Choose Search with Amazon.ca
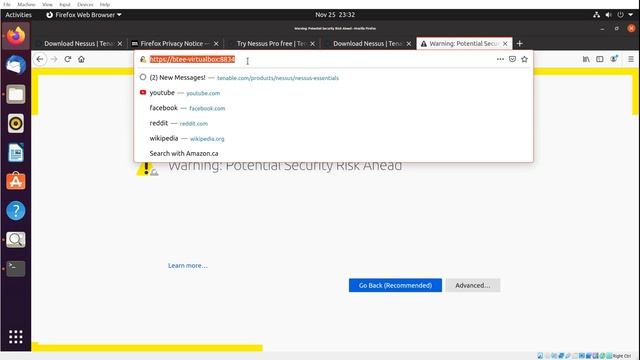 333,153
